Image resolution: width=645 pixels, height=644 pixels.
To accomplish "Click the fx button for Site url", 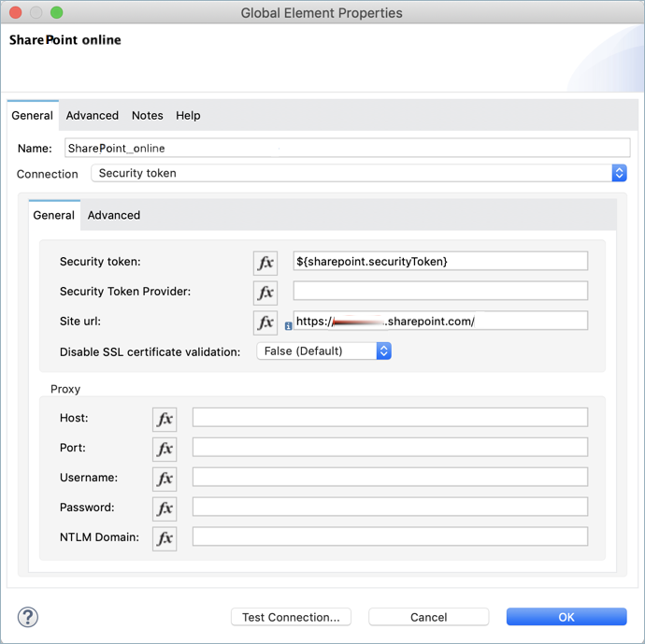I will [265, 322].
